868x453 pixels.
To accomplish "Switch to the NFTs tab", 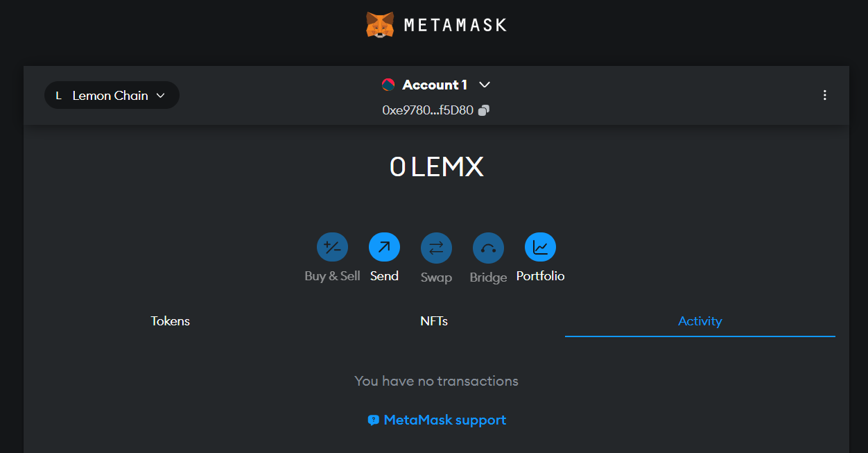I will (435, 320).
